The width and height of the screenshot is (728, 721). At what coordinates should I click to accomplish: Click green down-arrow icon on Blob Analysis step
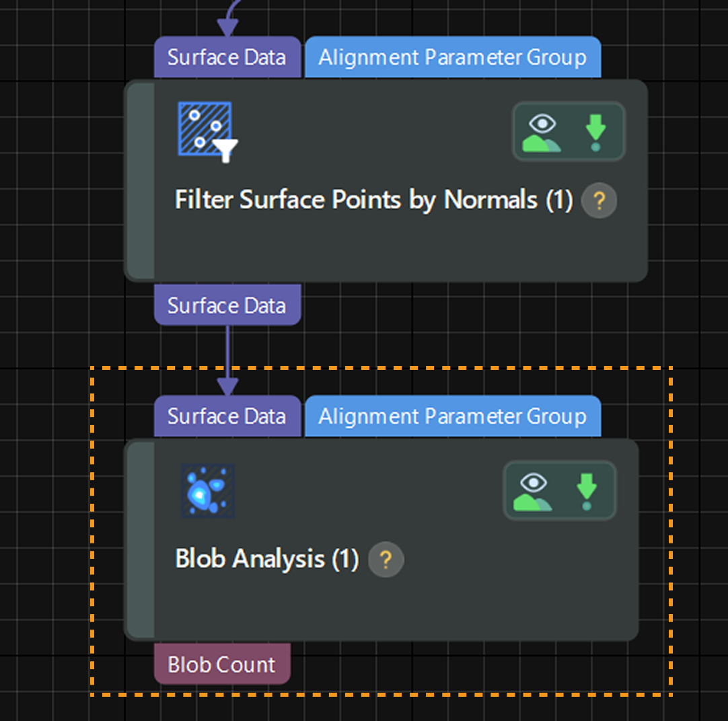pos(586,490)
